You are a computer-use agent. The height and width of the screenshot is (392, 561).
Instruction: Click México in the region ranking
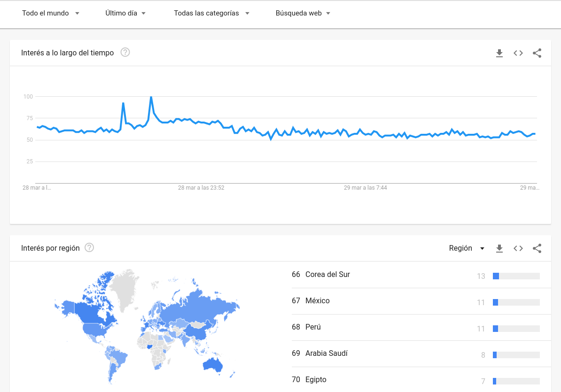318,301
